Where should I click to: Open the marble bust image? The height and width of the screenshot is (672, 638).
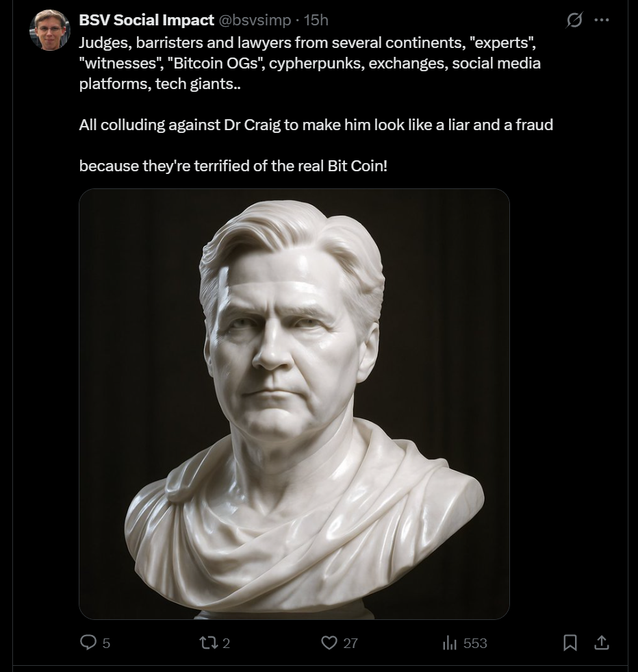pos(294,403)
